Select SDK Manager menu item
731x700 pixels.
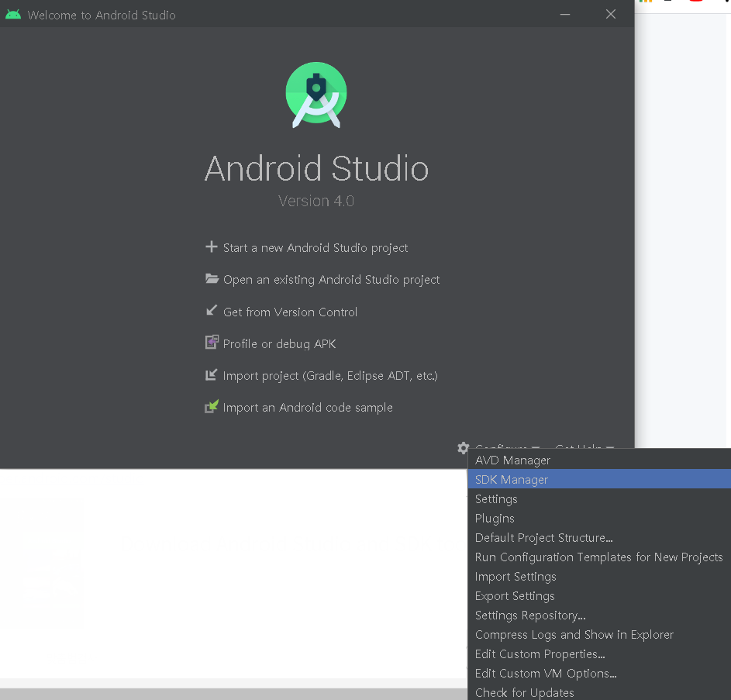[x=599, y=479]
